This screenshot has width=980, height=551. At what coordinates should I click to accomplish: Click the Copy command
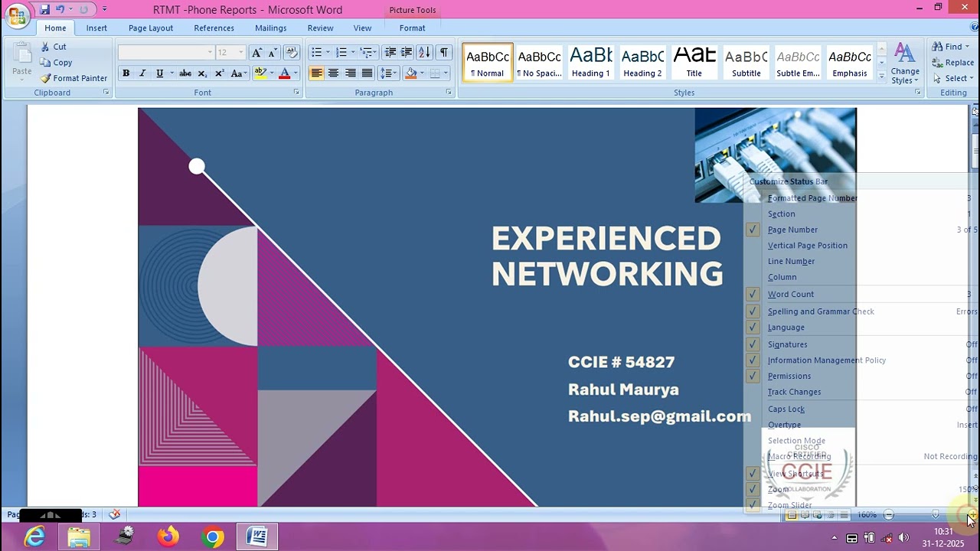[56, 63]
